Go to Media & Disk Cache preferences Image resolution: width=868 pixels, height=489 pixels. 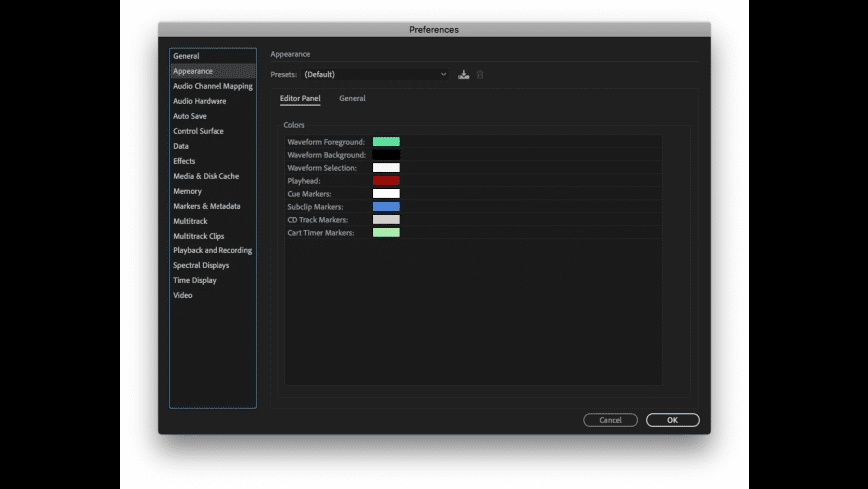tap(206, 176)
